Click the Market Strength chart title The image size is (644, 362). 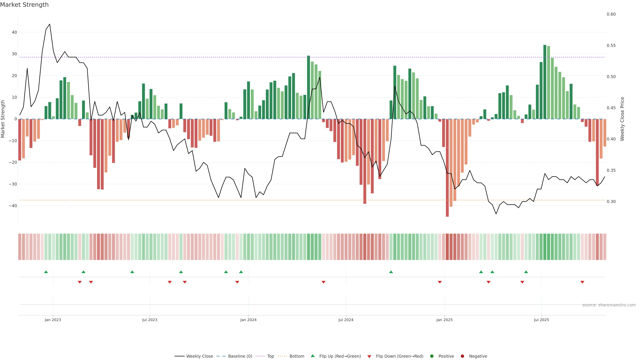(x=24, y=5)
